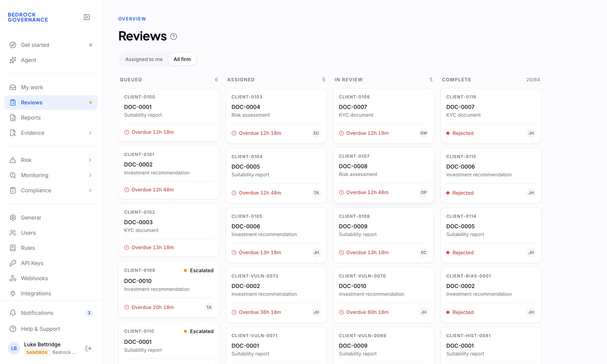Screen dimensions: 607x364
Task: Open the Agent page
Action: click(x=51, y=60)
